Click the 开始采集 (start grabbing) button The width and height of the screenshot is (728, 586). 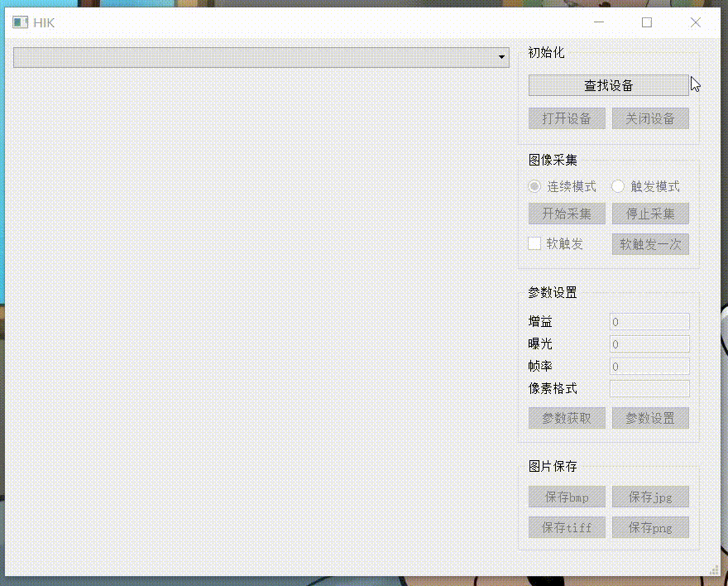click(567, 214)
